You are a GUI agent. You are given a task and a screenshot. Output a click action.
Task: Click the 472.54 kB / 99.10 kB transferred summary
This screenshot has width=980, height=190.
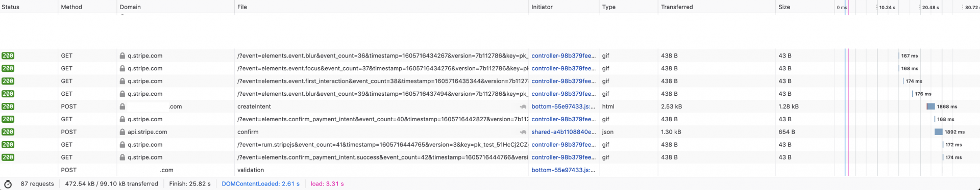tap(112, 184)
